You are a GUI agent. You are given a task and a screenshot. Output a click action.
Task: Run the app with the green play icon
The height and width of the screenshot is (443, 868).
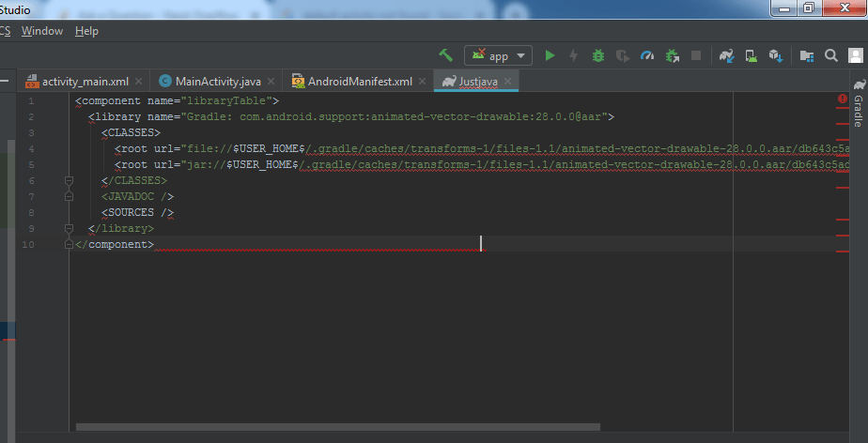(550, 55)
